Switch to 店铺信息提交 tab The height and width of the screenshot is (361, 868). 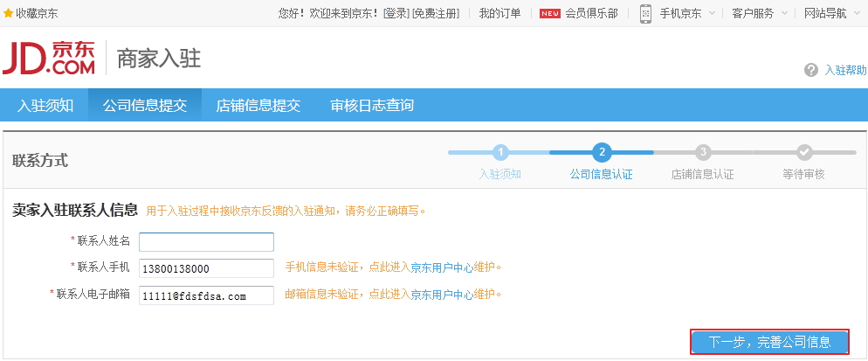(258, 105)
